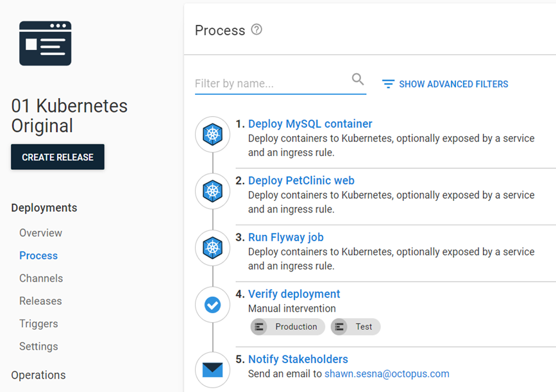
Task: Click the envelope icon for Notify Stakeholders
Action: point(212,370)
